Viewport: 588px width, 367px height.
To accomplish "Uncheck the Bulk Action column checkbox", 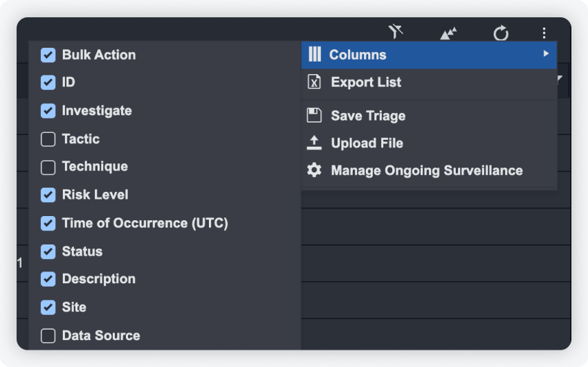I will tap(48, 55).
